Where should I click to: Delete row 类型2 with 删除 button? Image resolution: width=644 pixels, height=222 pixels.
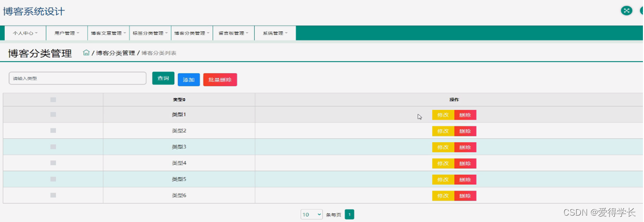tap(465, 131)
